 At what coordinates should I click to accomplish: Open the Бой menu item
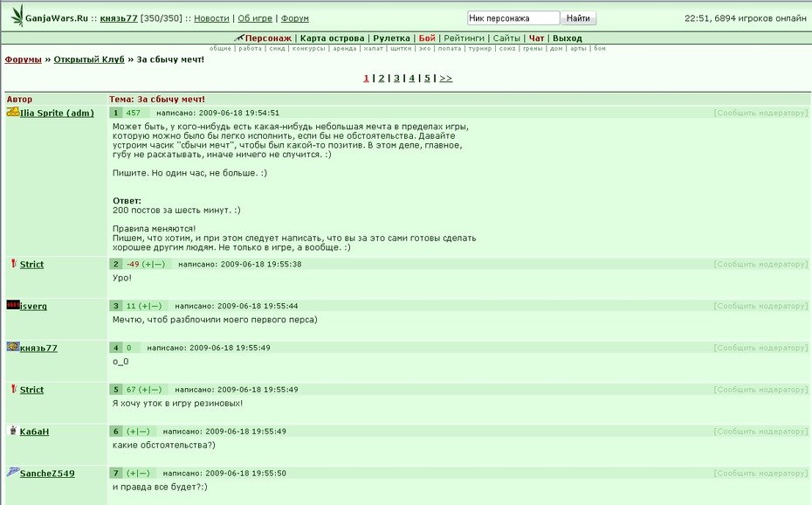[x=427, y=38]
